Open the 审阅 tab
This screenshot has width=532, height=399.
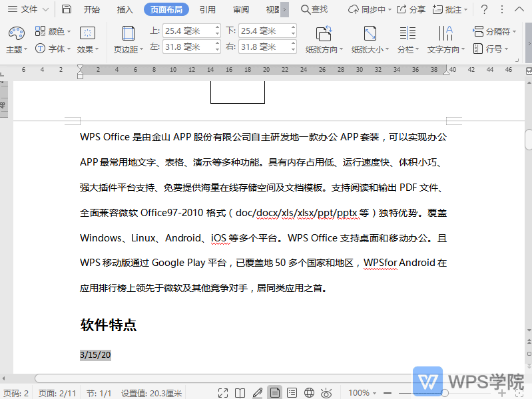[x=241, y=9]
